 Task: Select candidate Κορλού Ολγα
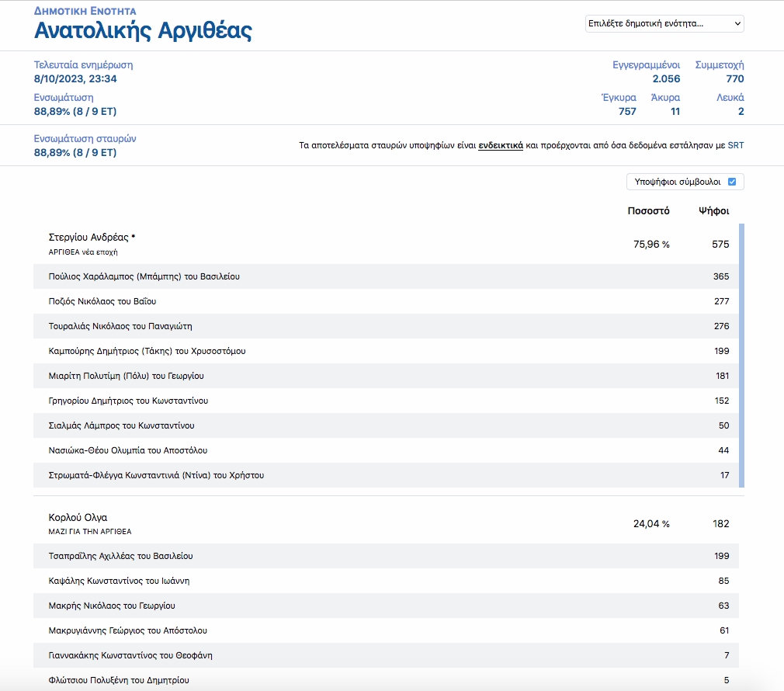[78, 517]
